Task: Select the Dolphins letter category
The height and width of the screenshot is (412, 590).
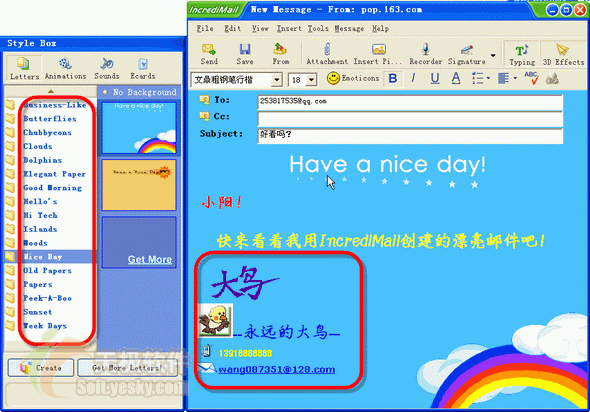Action: click(x=43, y=160)
